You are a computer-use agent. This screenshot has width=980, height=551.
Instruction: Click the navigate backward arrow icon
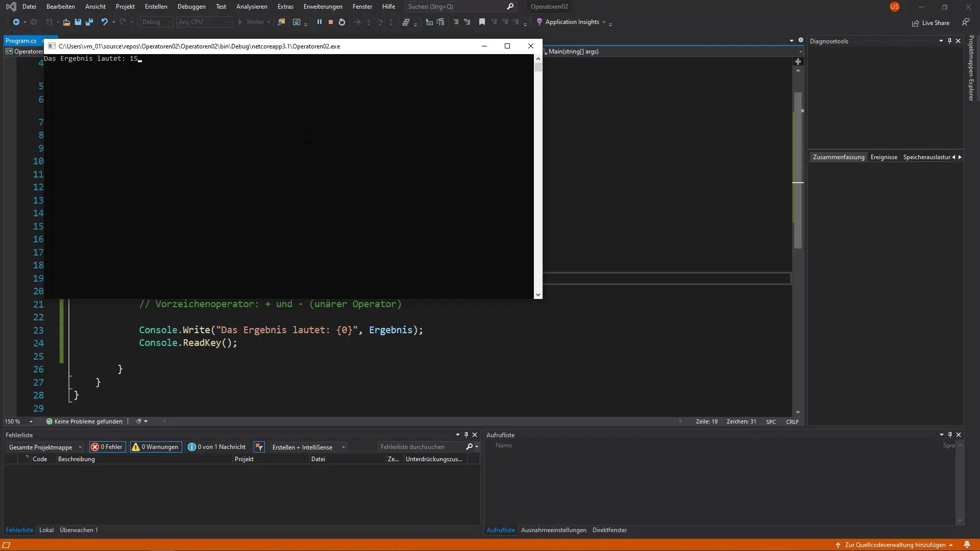tap(16, 22)
